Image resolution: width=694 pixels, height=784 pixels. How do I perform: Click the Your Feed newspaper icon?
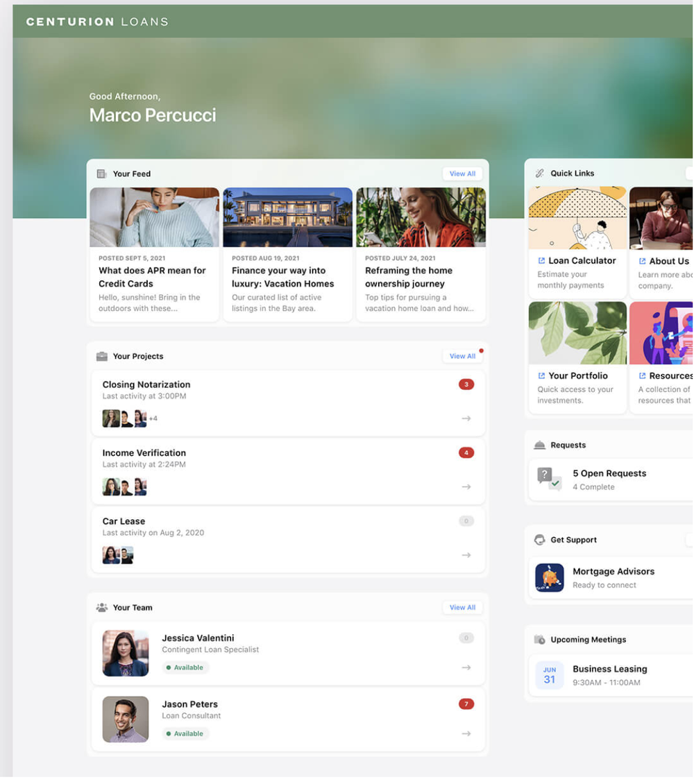click(102, 173)
